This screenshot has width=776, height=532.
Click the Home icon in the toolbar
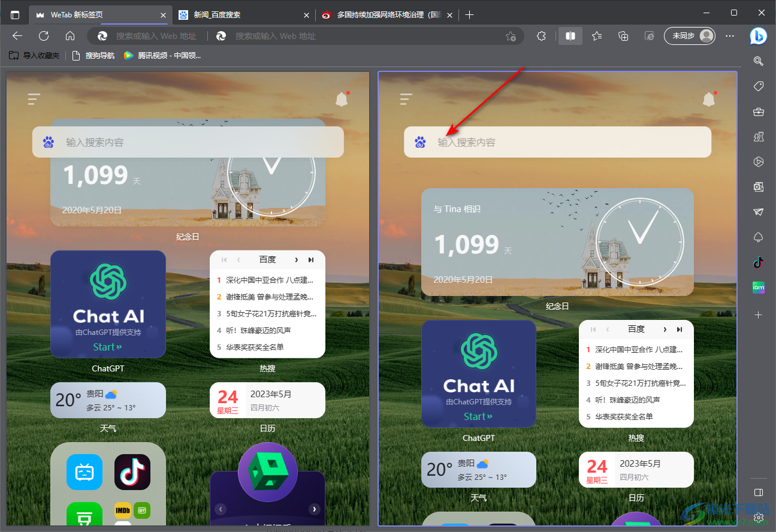[x=70, y=36]
